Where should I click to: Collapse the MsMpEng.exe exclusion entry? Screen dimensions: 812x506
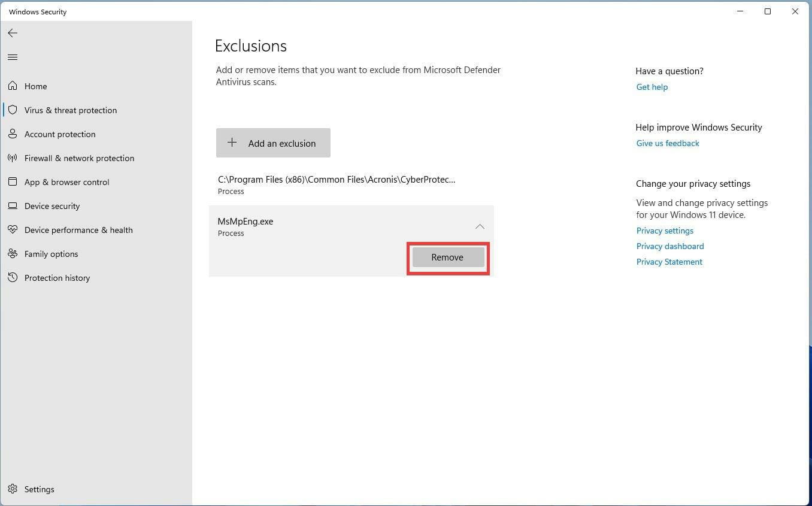480,226
